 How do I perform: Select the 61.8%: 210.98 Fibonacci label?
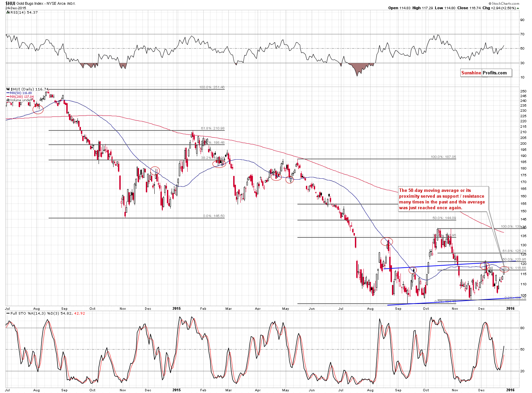[x=213, y=128]
